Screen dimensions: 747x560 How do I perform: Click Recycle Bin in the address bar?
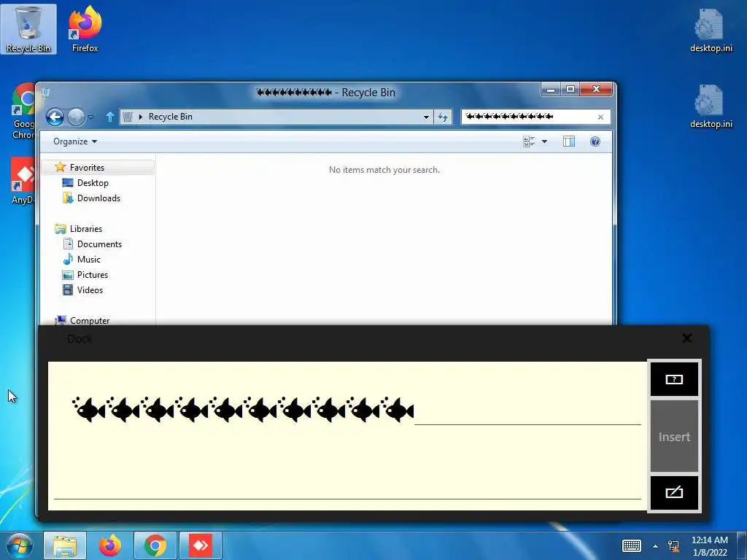[x=170, y=117]
